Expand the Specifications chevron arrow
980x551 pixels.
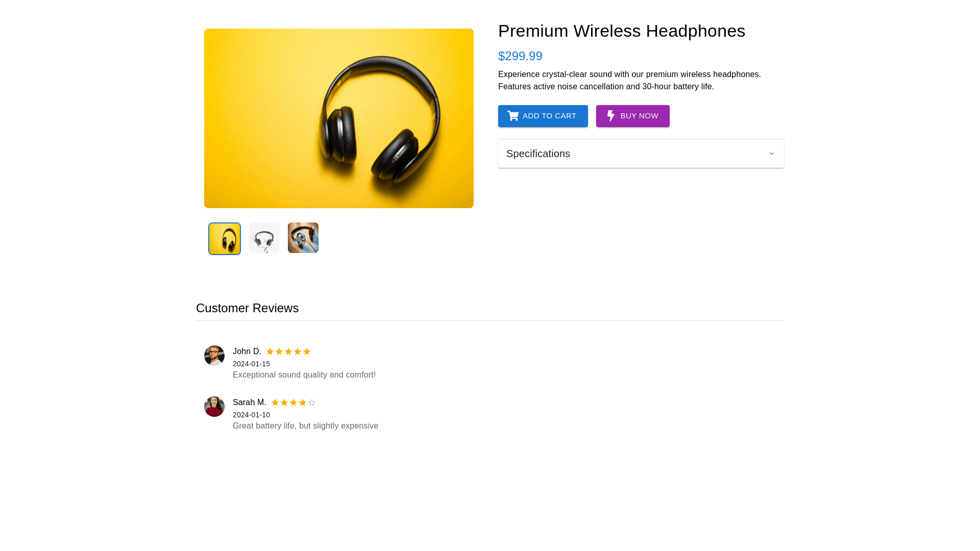(771, 154)
